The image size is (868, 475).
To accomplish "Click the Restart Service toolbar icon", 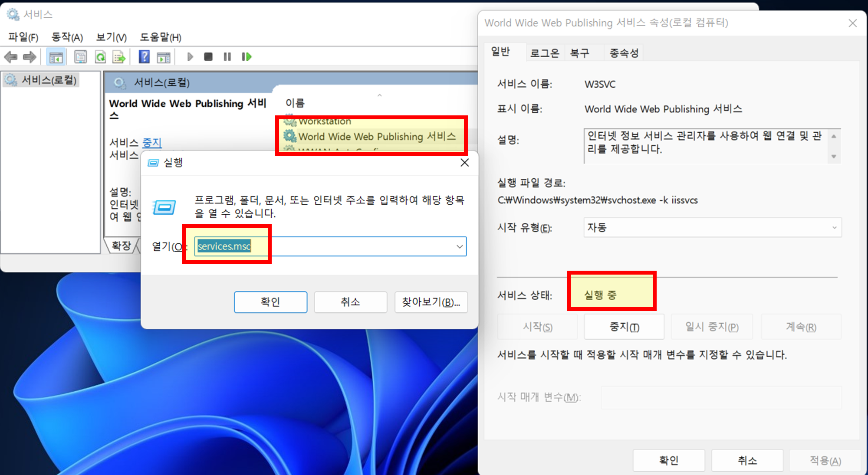I will coord(247,57).
